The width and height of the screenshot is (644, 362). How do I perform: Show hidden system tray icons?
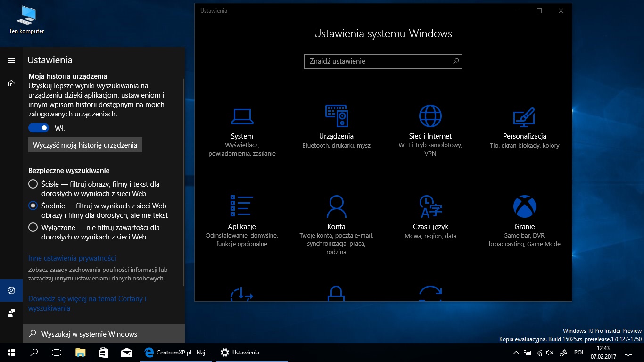(x=516, y=353)
